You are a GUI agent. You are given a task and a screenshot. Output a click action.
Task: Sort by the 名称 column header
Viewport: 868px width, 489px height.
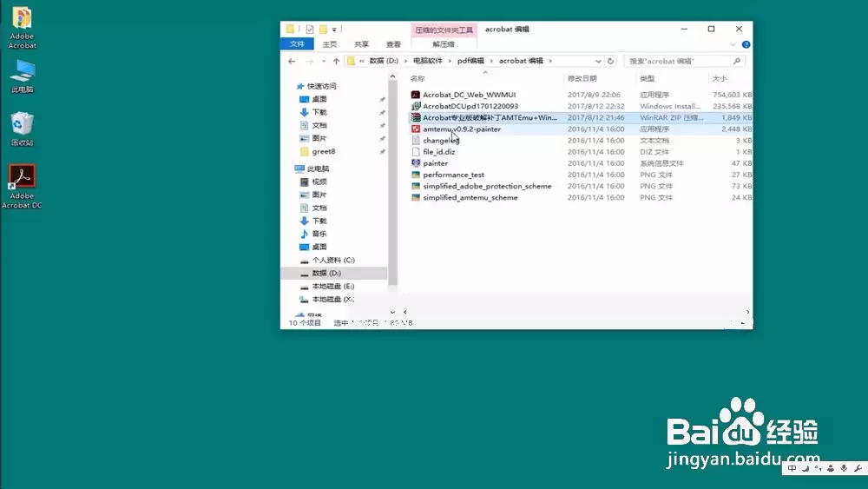(418, 79)
